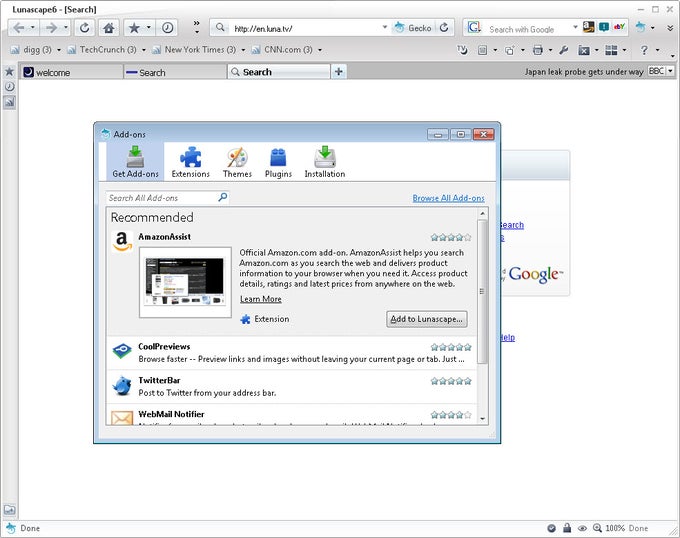
Task: Click Learn More link for AmazonAssist
Action: [261, 299]
